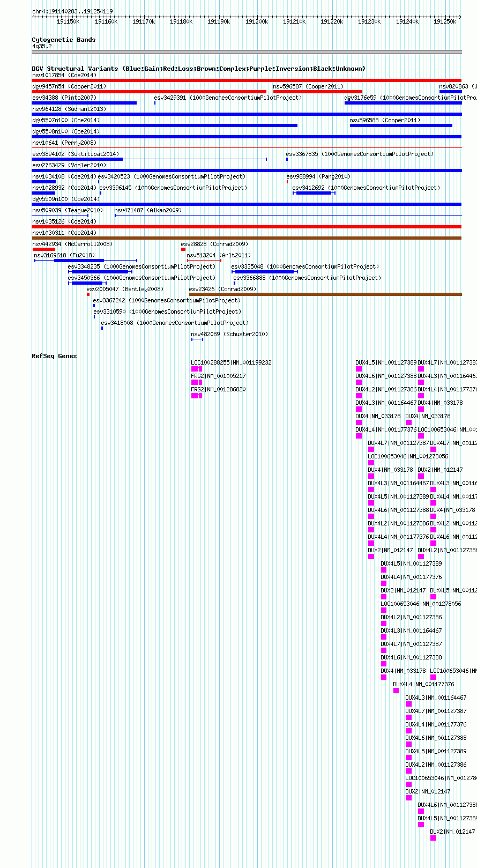Select esv3429391 1000 Genomes variant label
This screenshot has height=868, width=477.
click(x=228, y=98)
